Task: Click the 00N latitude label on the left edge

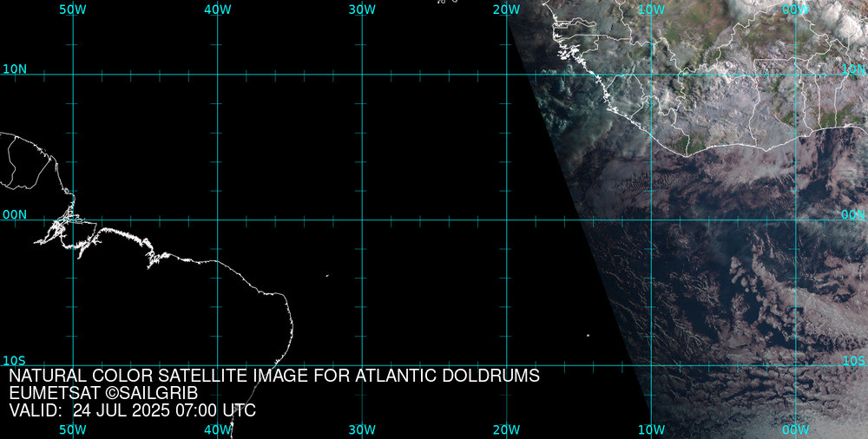Action: click(x=15, y=215)
